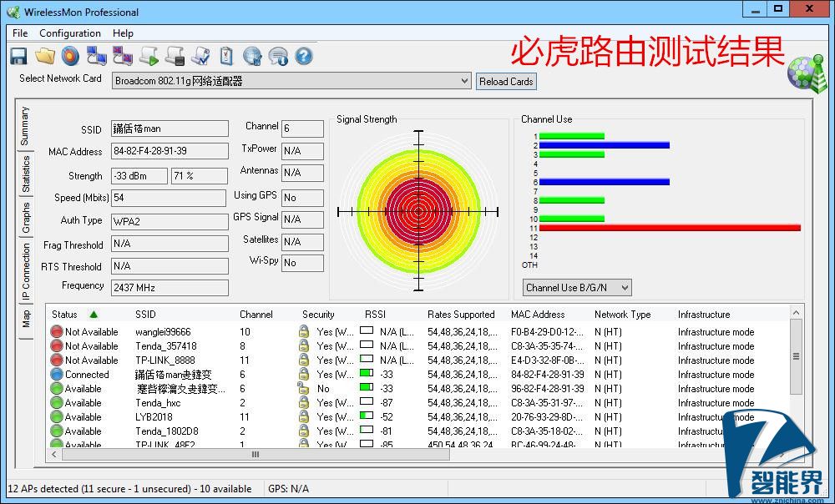Image resolution: width=835 pixels, height=504 pixels.
Task: Select the Tenda_hxc network row
Action: [x=418, y=403]
